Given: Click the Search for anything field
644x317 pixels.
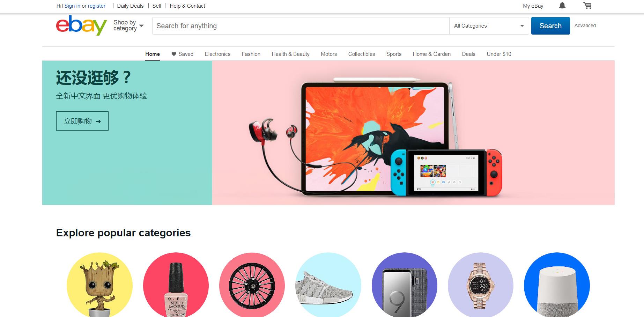Looking at the screenshot, I should pyautogui.click(x=301, y=26).
